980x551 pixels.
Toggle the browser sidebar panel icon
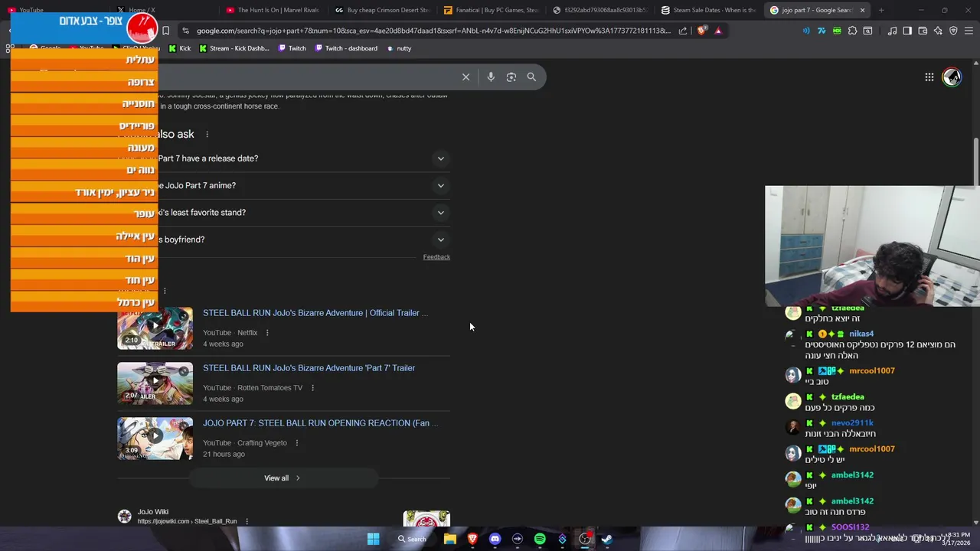point(907,31)
